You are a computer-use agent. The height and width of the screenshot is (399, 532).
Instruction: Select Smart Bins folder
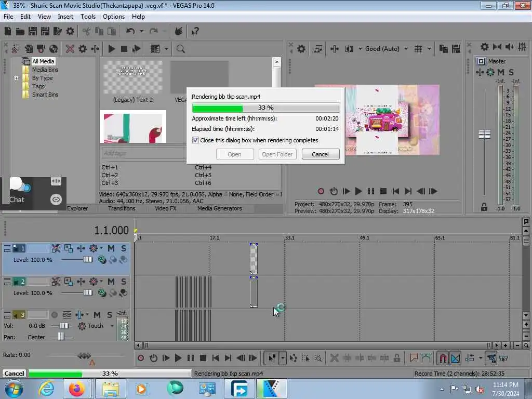point(45,95)
